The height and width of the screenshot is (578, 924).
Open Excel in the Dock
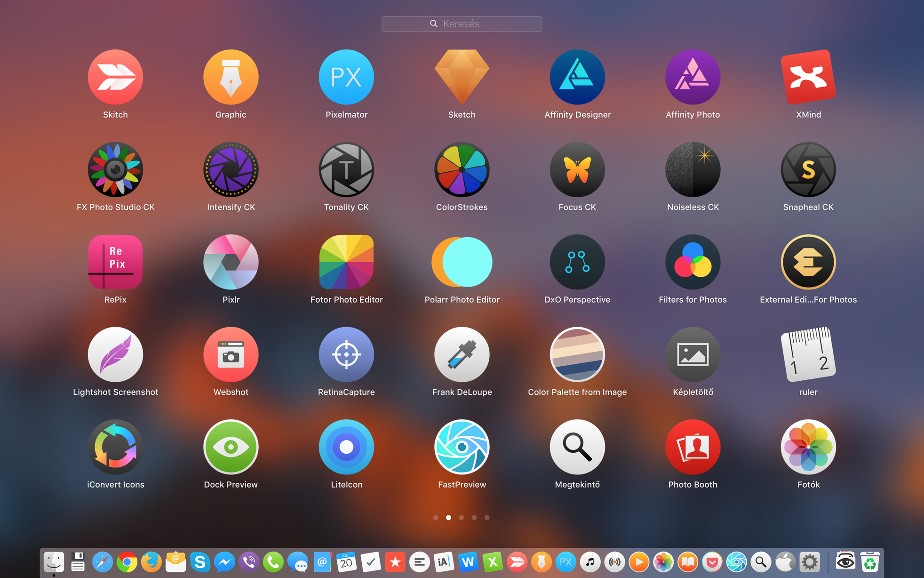493,562
